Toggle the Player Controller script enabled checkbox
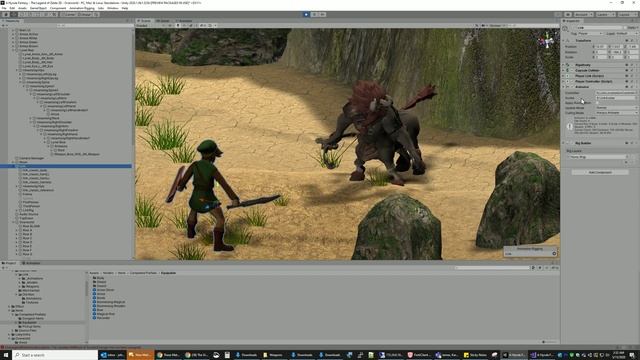640x360 pixels. 572,81
